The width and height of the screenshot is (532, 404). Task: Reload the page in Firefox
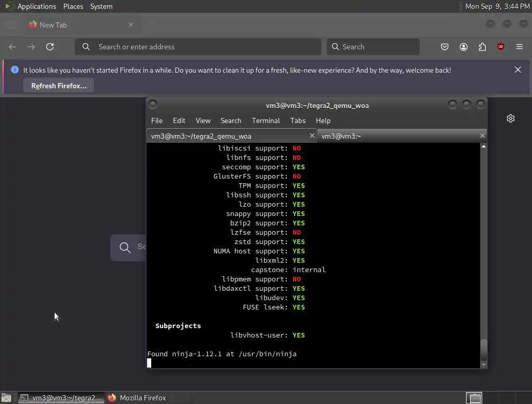pos(50,47)
